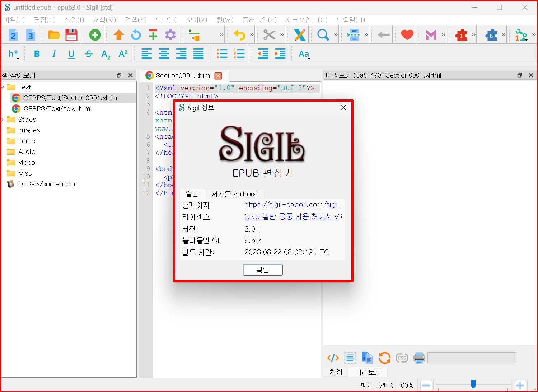
Task: Align text left
Action: (147, 54)
